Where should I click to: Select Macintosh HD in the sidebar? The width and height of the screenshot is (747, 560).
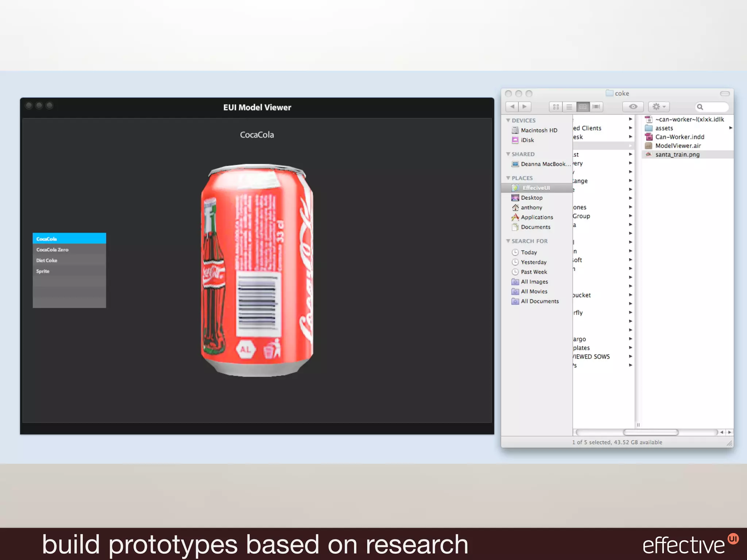click(537, 130)
